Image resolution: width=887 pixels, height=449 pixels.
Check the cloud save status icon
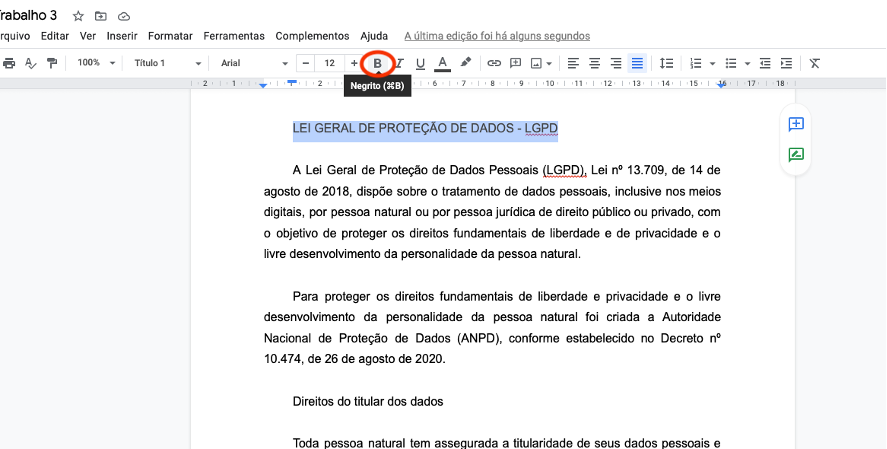[x=123, y=16]
